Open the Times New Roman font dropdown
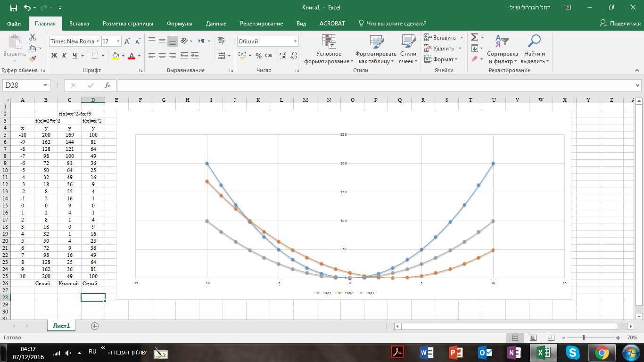The height and width of the screenshot is (362, 644). [x=98, y=41]
